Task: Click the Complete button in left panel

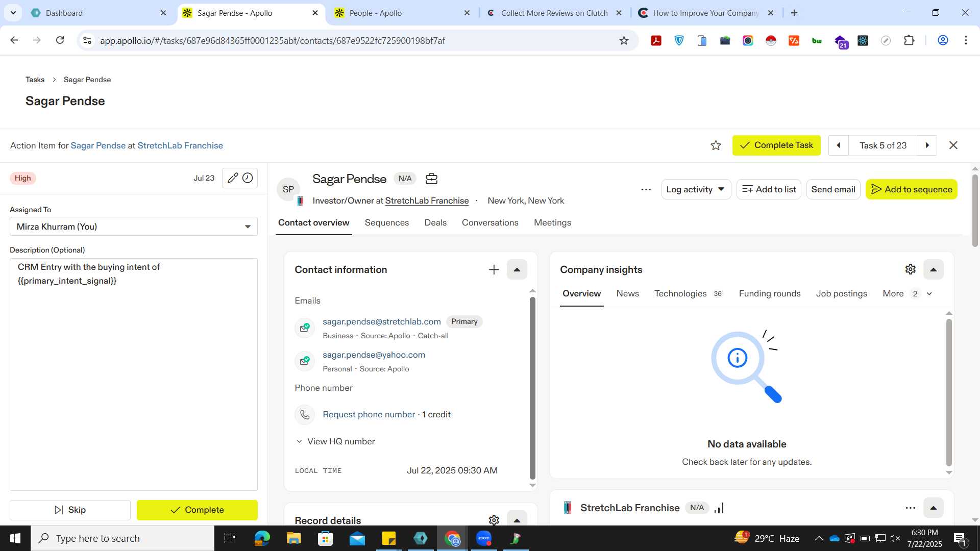Action: pyautogui.click(x=197, y=510)
